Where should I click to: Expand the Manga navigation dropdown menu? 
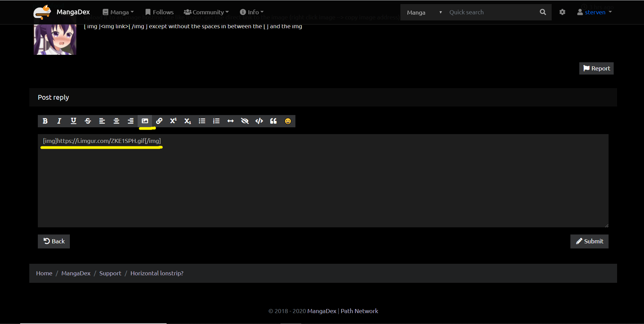[118, 12]
